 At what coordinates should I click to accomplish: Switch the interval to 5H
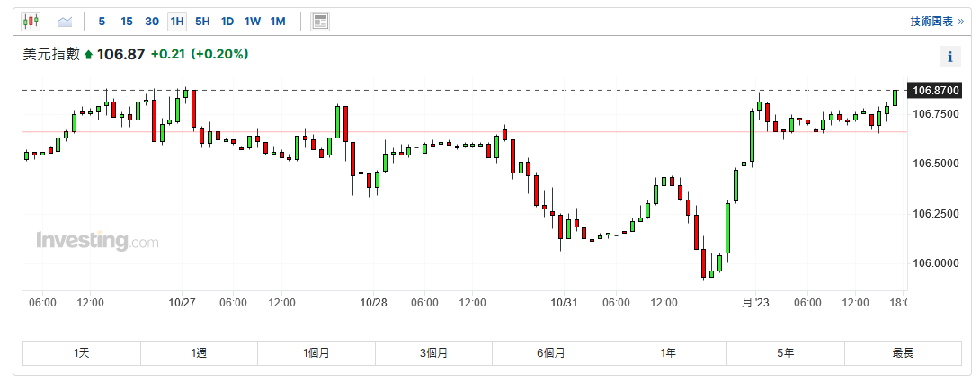click(202, 21)
